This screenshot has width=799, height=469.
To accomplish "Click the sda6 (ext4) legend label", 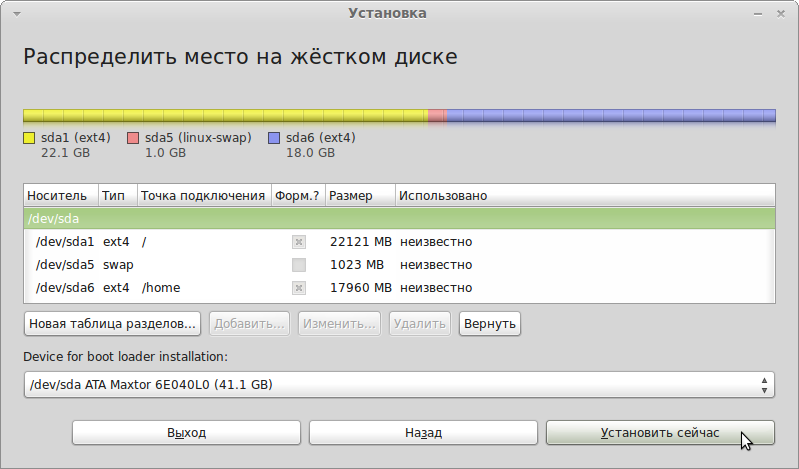I will (x=321, y=138).
